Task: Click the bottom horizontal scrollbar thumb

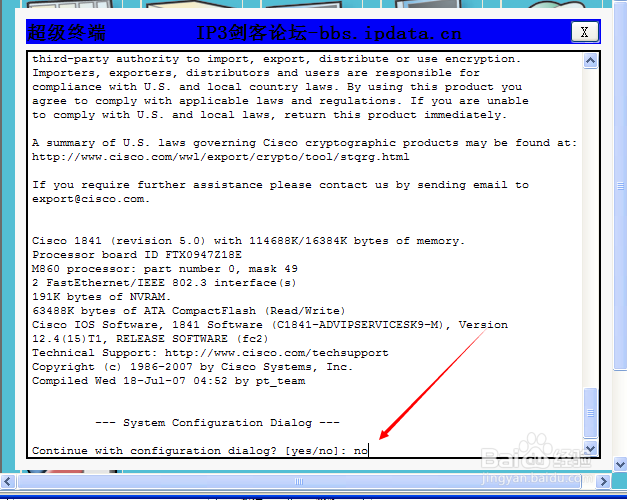Action: coord(299,481)
